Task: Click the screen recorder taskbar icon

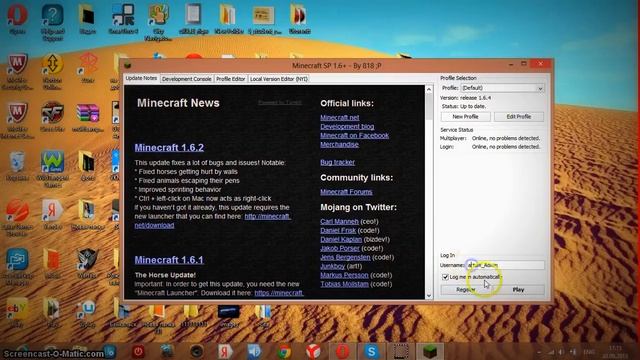Action: click(x=400, y=351)
